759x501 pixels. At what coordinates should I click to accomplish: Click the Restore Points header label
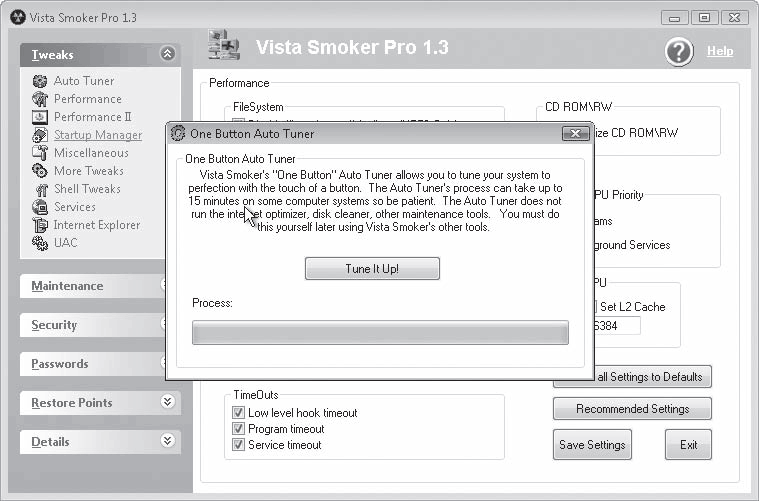(72, 403)
